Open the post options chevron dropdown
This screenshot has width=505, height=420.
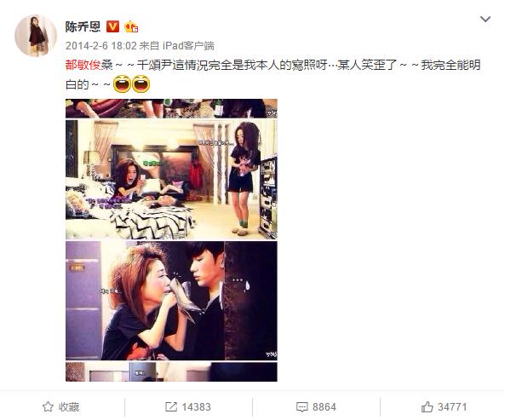coord(485,19)
